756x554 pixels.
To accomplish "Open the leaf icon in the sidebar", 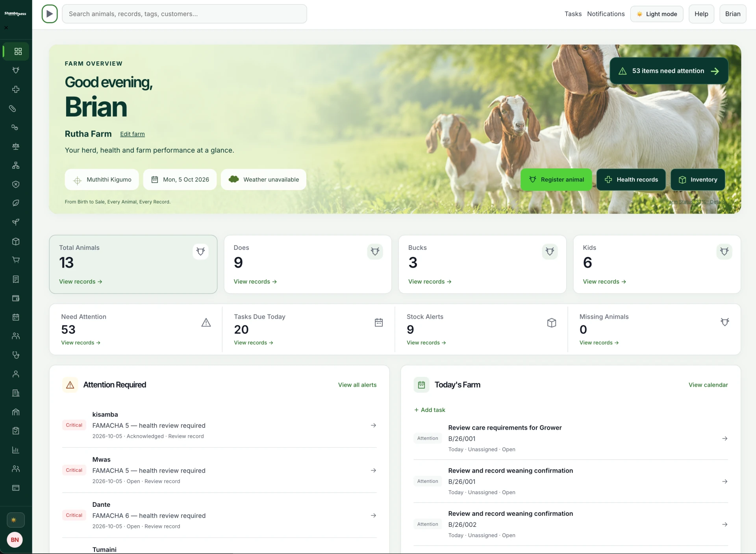I will tap(16, 203).
